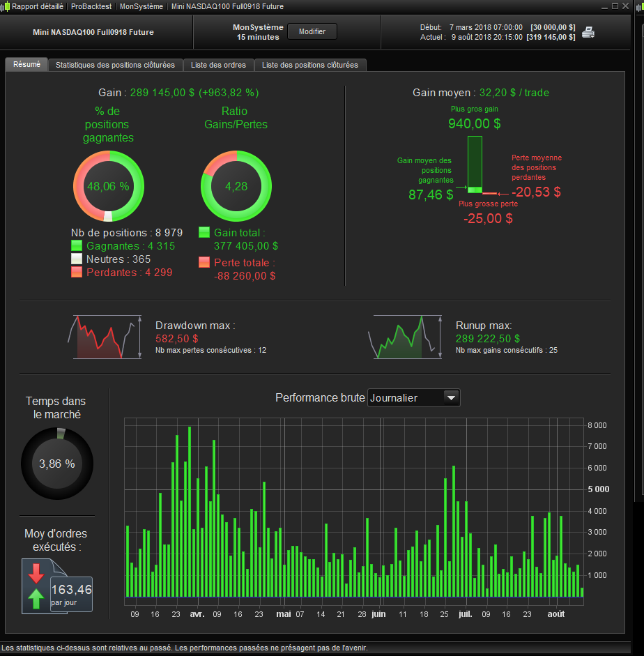Open Liste des positions clôturées tab

point(310,65)
